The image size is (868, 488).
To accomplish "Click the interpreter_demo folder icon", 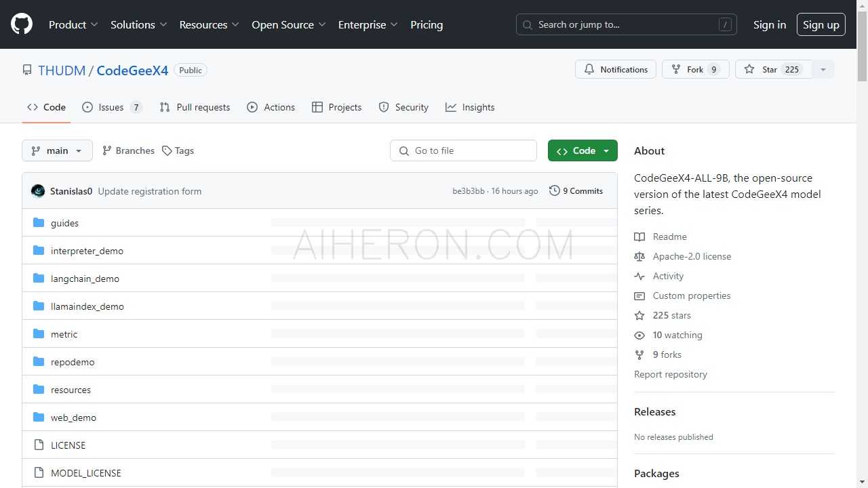I will pos(39,251).
